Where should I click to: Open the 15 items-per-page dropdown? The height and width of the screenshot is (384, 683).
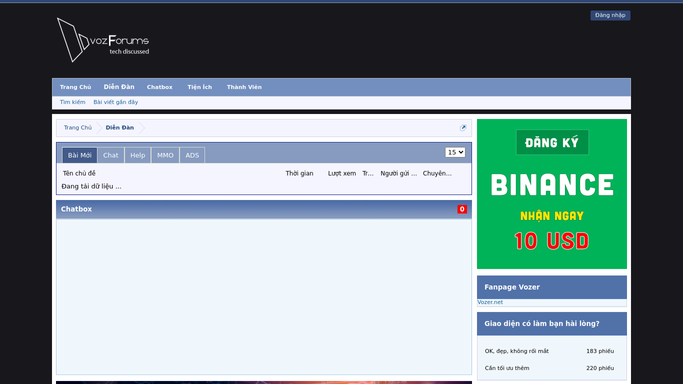pos(455,152)
